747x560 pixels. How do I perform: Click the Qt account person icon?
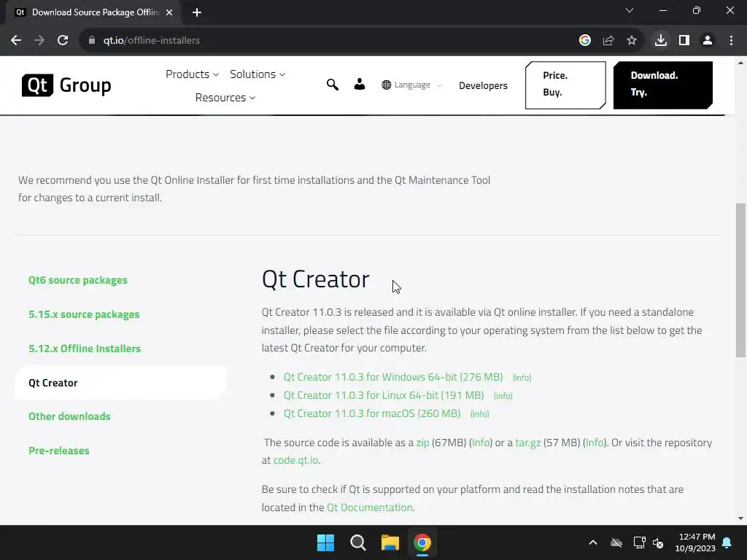click(x=360, y=85)
